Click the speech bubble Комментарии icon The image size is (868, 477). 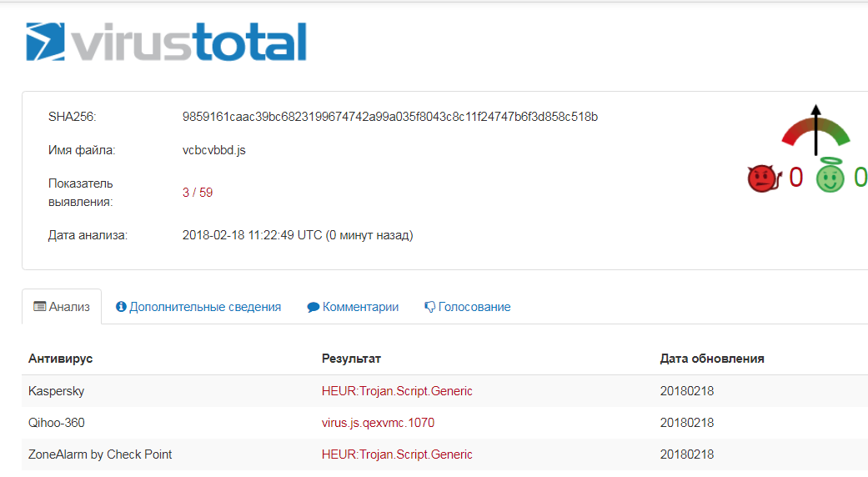(x=314, y=307)
